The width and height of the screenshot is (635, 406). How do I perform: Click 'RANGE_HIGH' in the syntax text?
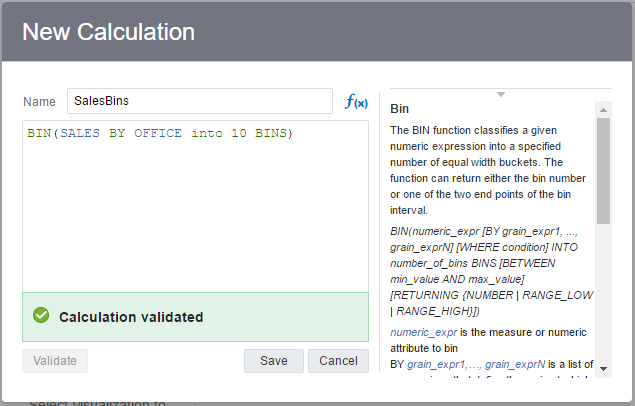click(x=434, y=311)
